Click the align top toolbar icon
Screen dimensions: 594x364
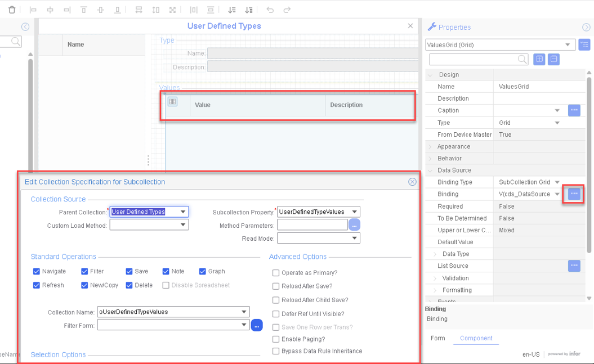(x=84, y=10)
